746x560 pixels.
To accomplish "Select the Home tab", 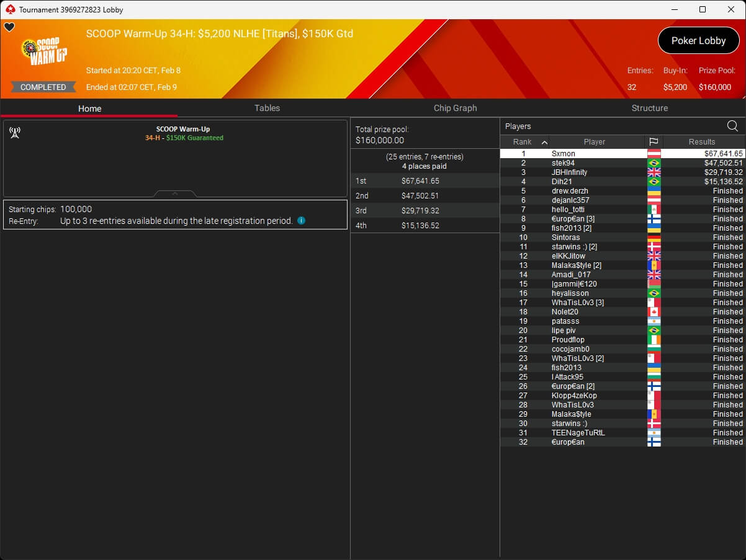I will (89, 109).
